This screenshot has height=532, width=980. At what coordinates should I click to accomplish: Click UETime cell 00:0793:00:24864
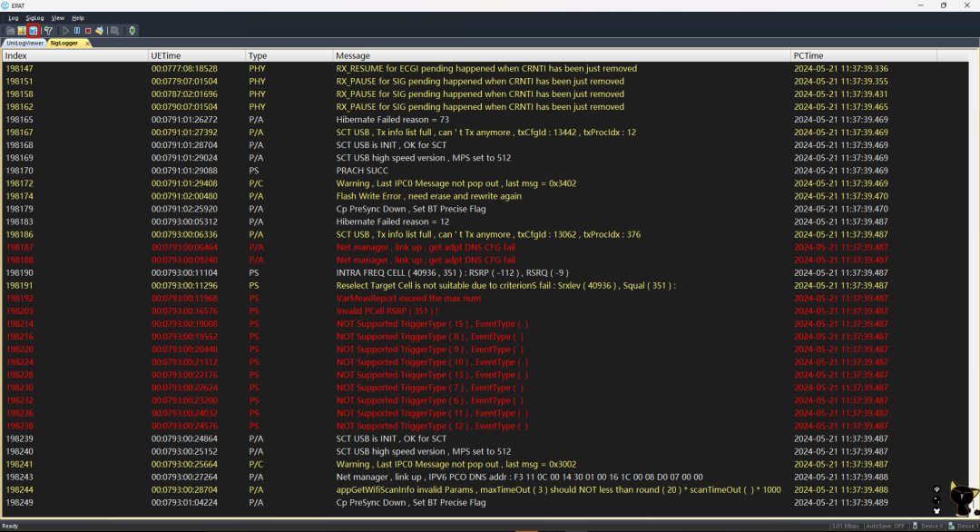pos(184,438)
